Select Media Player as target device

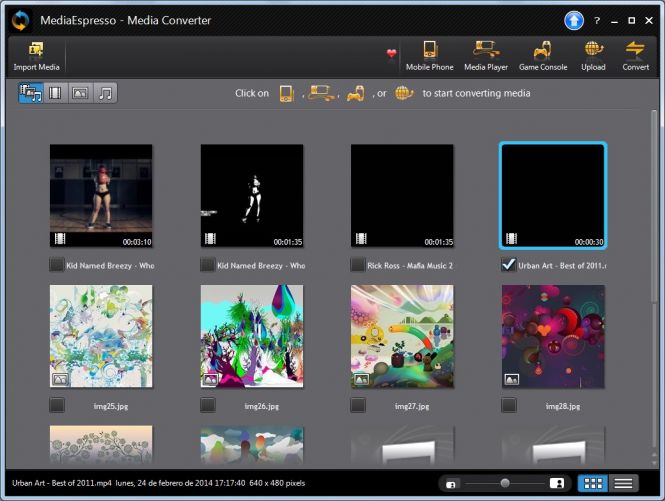(486, 56)
